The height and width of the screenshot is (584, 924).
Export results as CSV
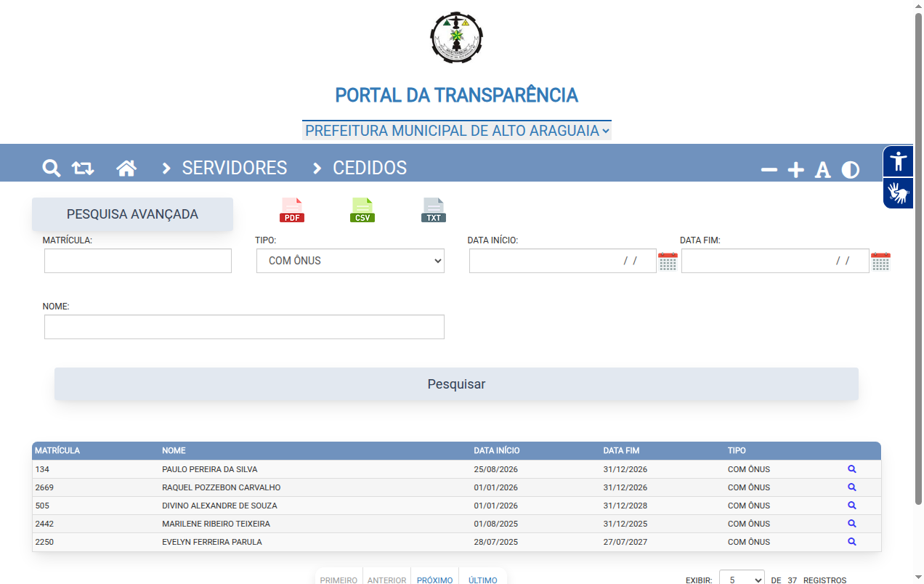362,210
